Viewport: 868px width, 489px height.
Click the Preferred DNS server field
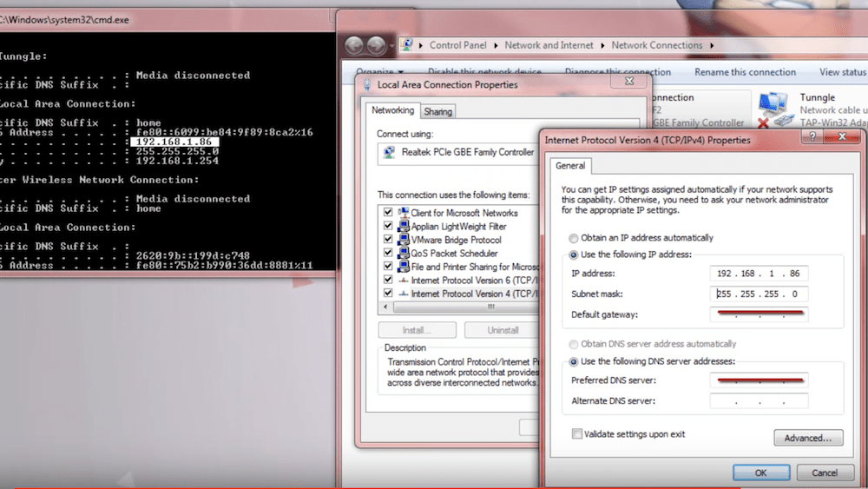pyautogui.click(x=759, y=380)
